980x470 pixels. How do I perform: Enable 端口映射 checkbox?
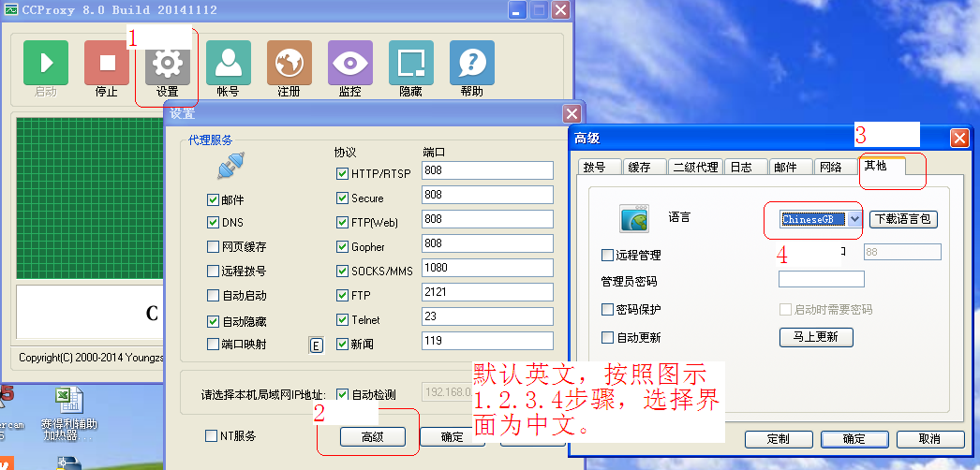pyautogui.click(x=213, y=344)
